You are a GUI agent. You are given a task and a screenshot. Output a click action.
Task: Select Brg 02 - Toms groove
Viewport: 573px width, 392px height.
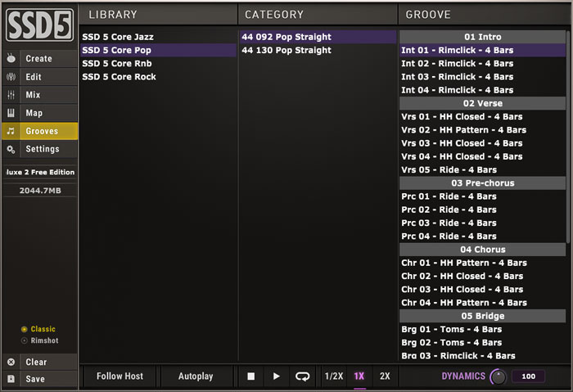[x=482, y=343]
